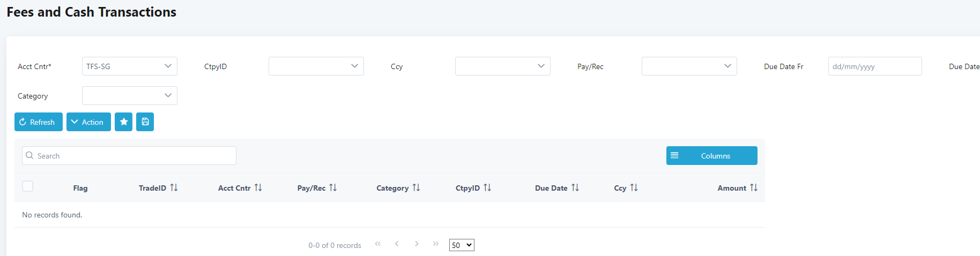980x256 pixels.
Task: Sort by Amount column arrows
Action: [x=753, y=187]
